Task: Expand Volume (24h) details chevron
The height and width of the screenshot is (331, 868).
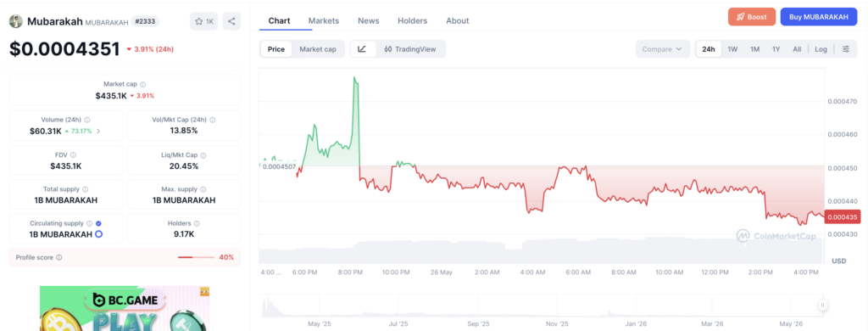Action: click(x=98, y=132)
